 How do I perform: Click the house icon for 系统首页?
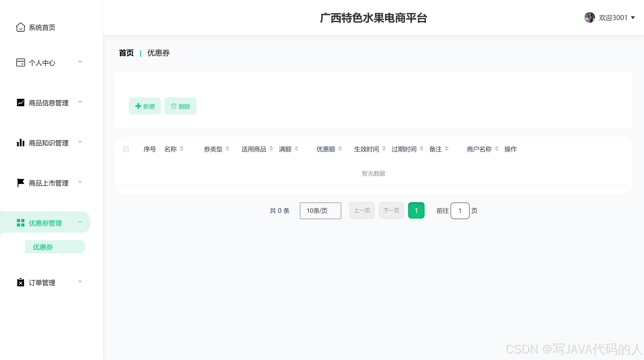tap(20, 27)
